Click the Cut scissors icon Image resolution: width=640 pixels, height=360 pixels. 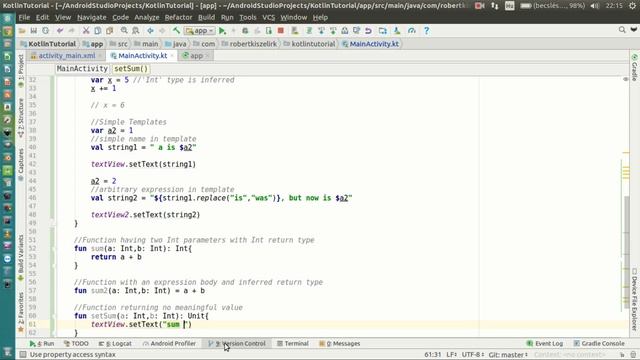click(x=86, y=31)
